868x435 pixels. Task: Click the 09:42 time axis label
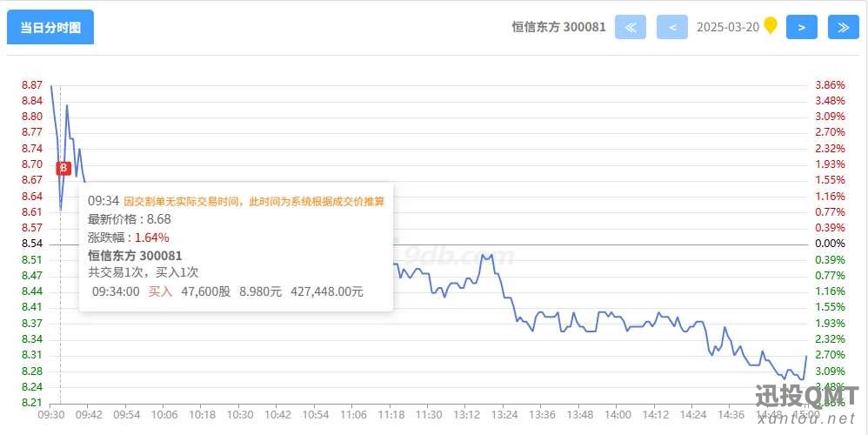[90, 414]
